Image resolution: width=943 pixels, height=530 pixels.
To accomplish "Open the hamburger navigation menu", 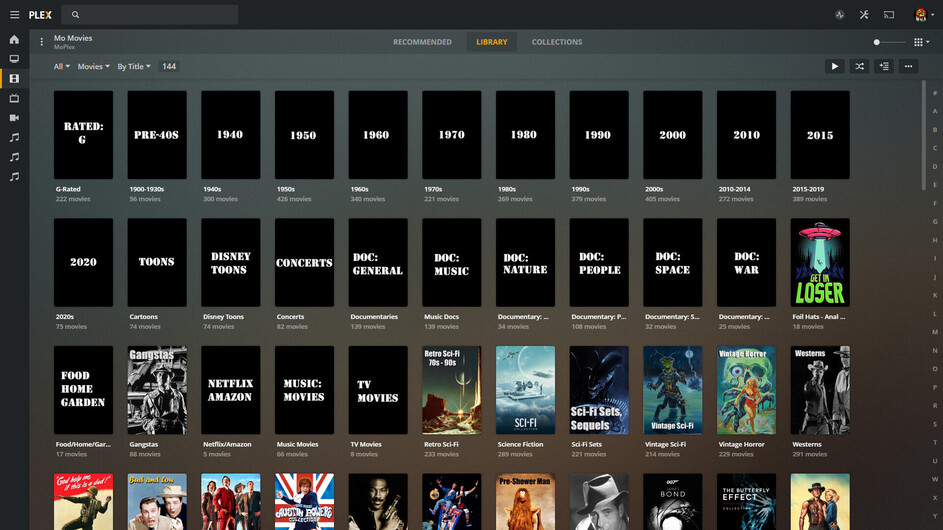I will pos(14,14).
